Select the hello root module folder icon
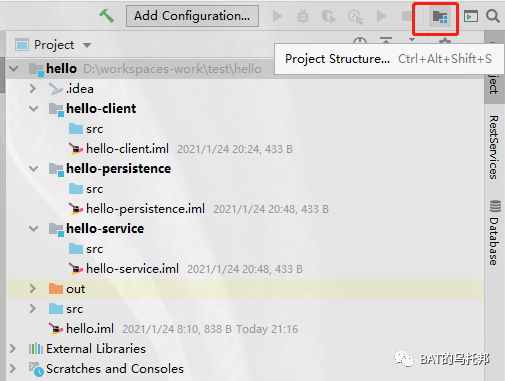The height and width of the screenshot is (381, 505). 36,69
